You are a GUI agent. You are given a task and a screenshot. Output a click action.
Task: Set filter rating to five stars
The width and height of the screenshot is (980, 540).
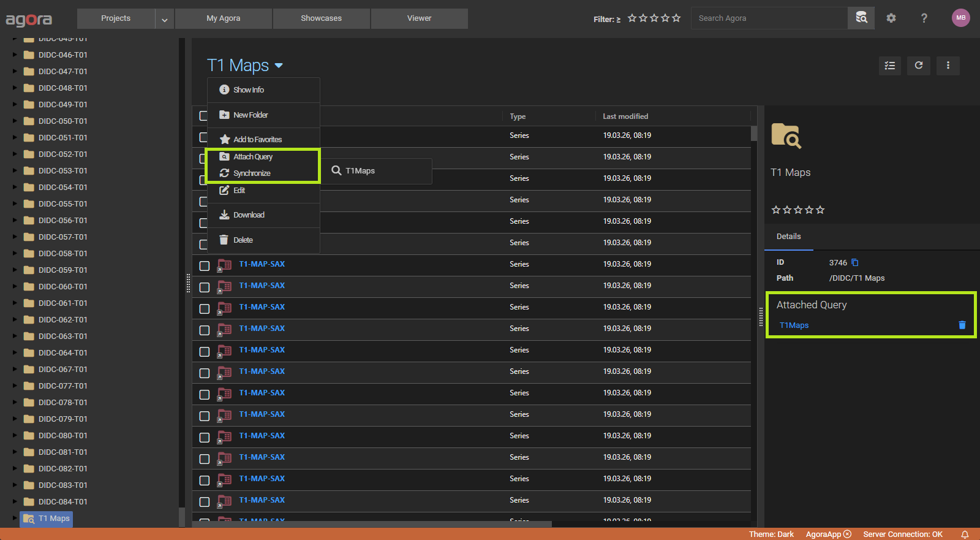click(676, 18)
